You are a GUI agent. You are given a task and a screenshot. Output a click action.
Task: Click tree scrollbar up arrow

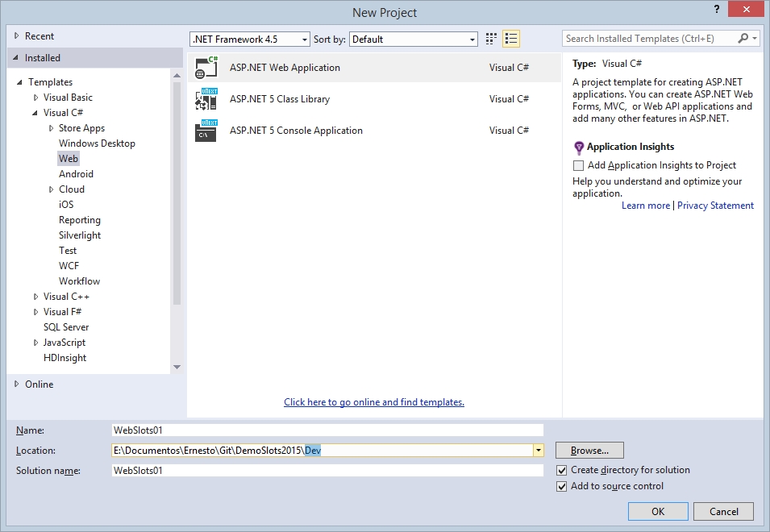tap(177, 76)
